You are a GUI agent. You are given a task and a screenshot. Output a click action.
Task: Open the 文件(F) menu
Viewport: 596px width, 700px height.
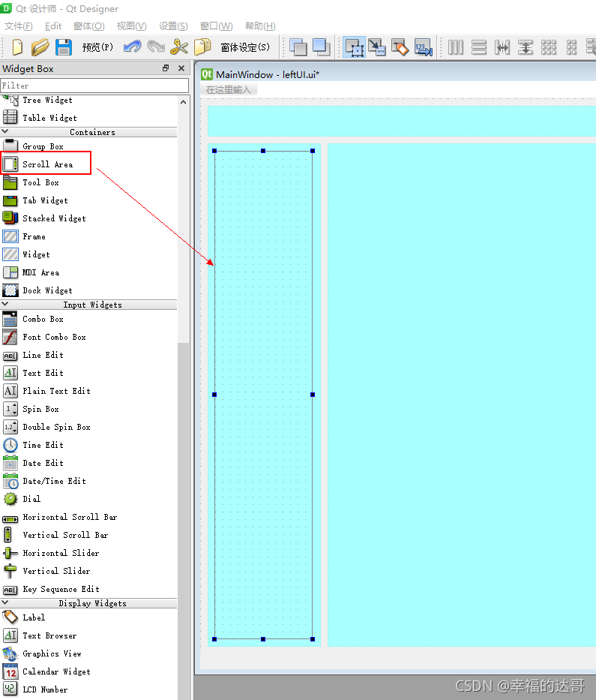19,26
